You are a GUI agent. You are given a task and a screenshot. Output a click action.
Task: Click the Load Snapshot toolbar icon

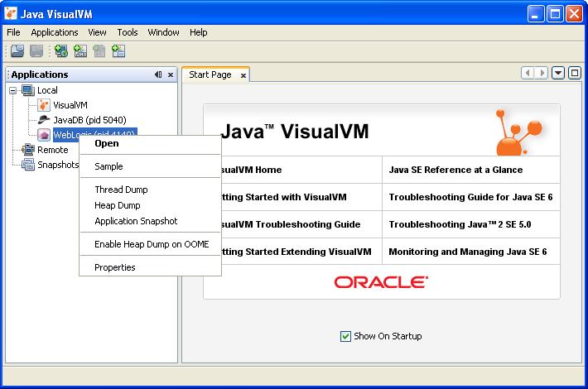(17, 51)
